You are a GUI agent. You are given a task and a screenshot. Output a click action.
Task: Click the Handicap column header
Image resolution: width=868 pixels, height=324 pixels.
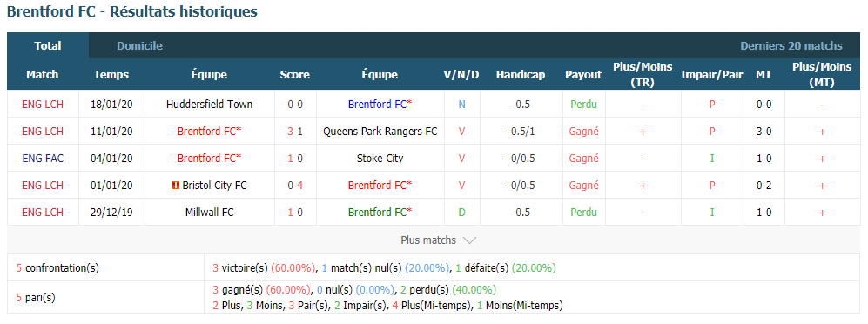coord(520,75)
